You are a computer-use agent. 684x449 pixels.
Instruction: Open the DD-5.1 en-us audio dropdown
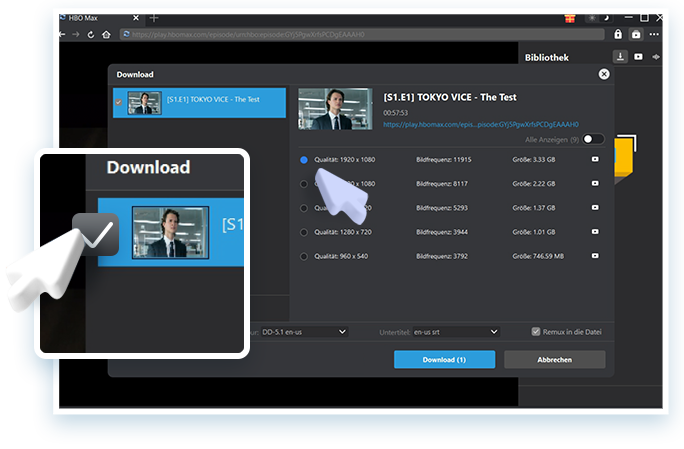click(304, 332)
